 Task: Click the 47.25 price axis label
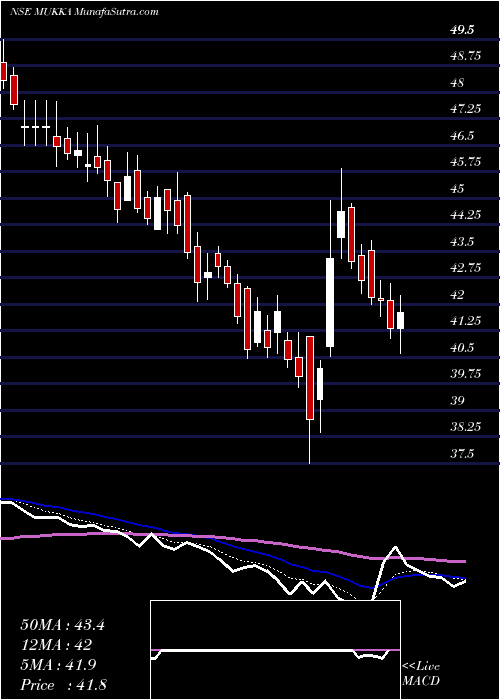(467, 109)
